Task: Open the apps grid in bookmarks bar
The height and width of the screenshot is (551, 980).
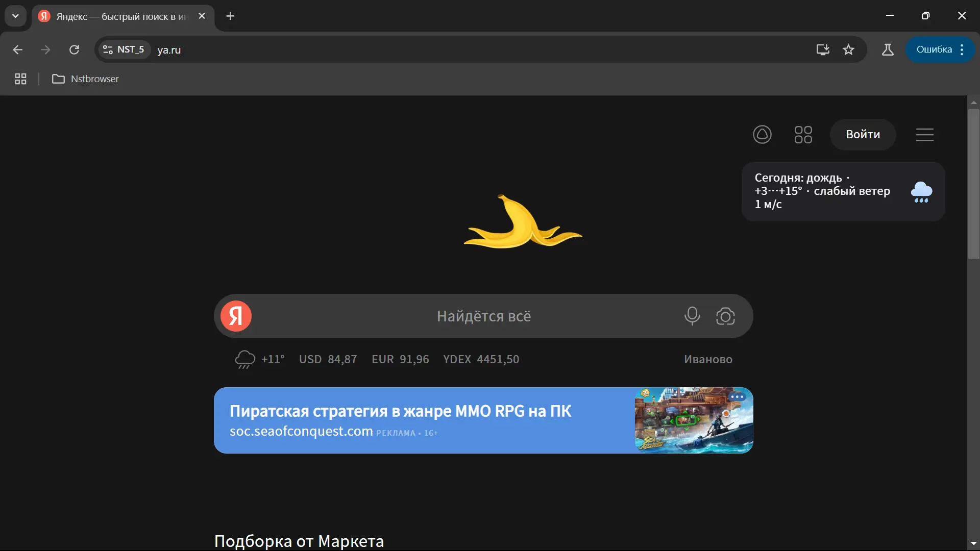Action: [x=20, y=79]
